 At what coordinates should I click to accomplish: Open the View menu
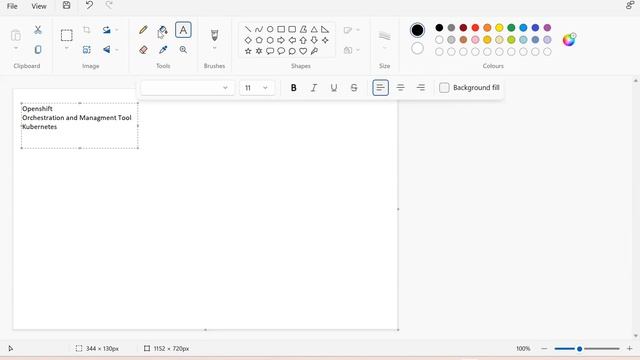coord(39,6)
